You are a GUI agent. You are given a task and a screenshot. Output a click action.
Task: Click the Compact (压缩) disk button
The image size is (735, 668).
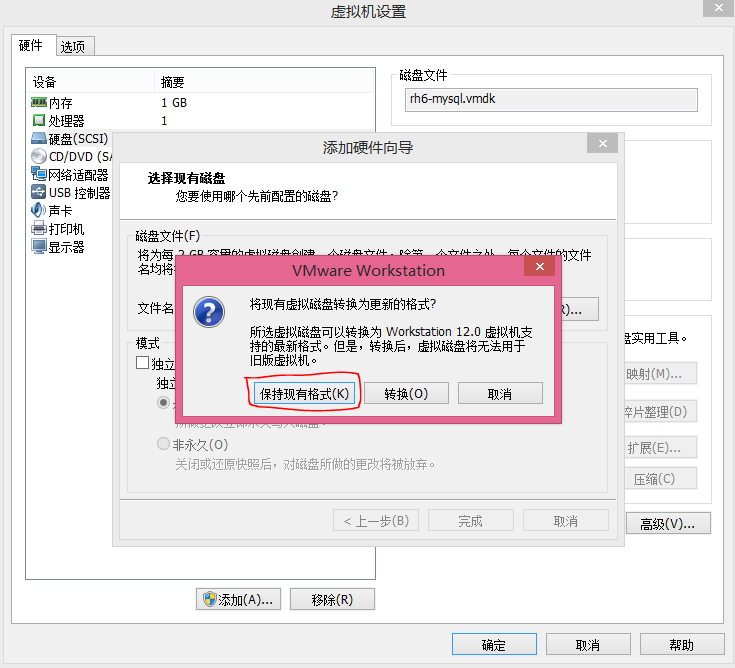tap(660, 479)
